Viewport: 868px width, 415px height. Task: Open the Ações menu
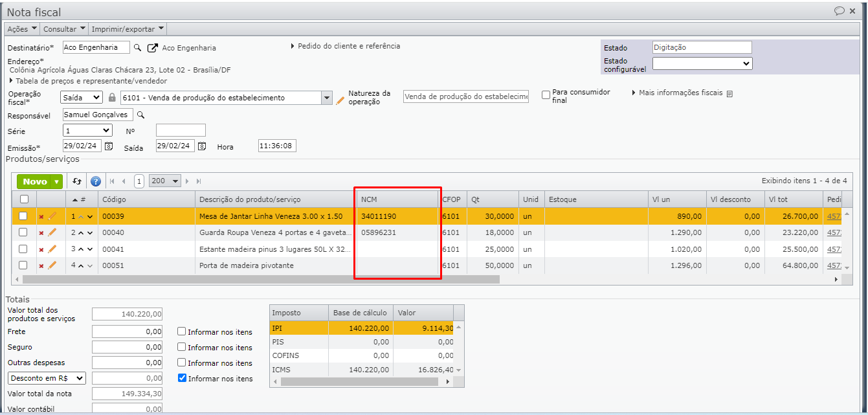[x=22, y=29]
